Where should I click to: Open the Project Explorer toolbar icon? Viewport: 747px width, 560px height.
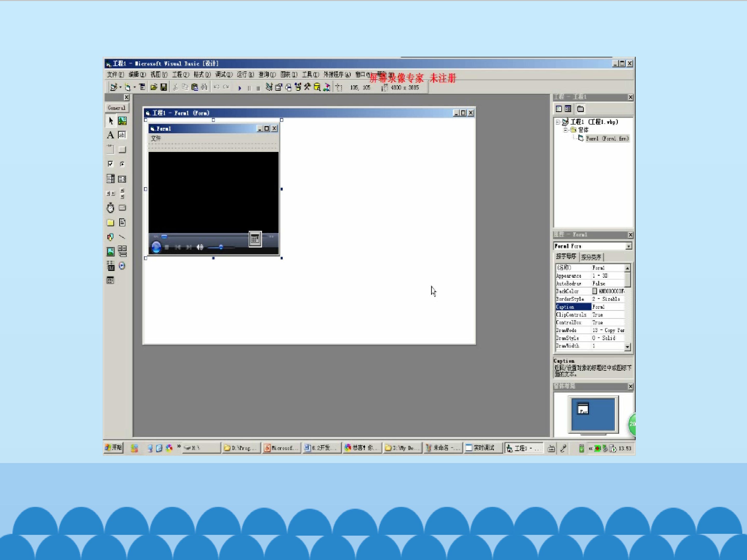269,87
